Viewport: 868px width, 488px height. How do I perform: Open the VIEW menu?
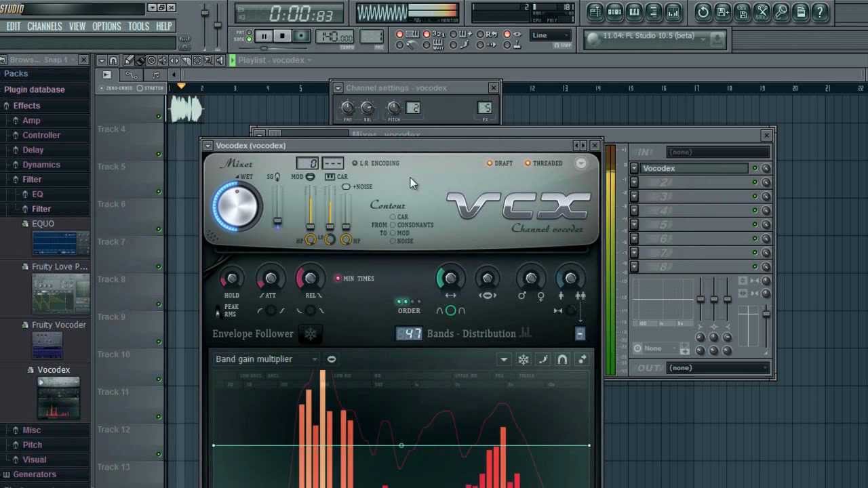[x=77, y=26]
